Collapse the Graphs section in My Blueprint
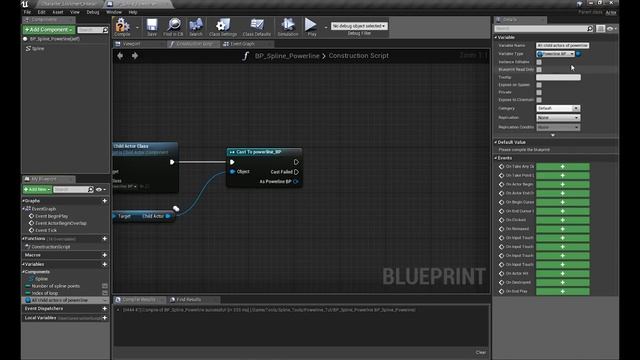 point(24,201)
